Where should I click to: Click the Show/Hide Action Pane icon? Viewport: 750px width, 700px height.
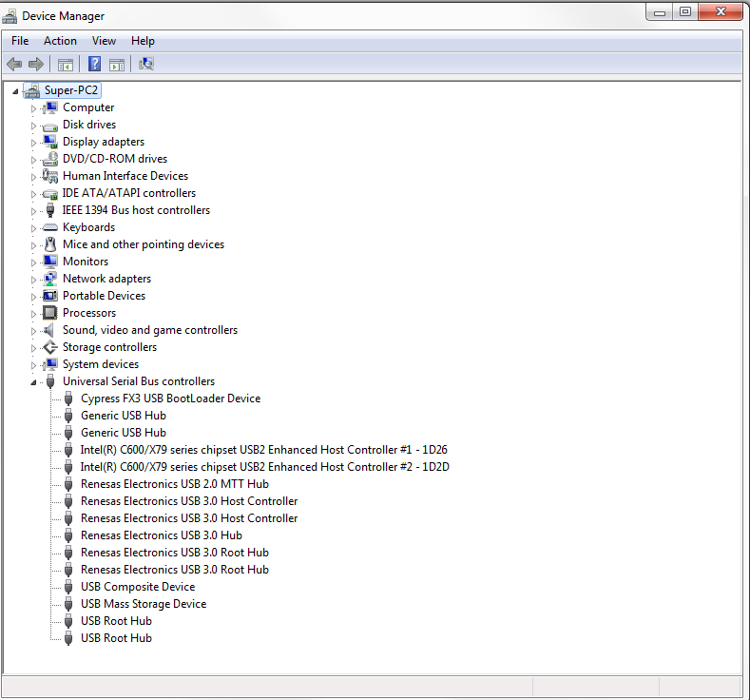point(117,64)
